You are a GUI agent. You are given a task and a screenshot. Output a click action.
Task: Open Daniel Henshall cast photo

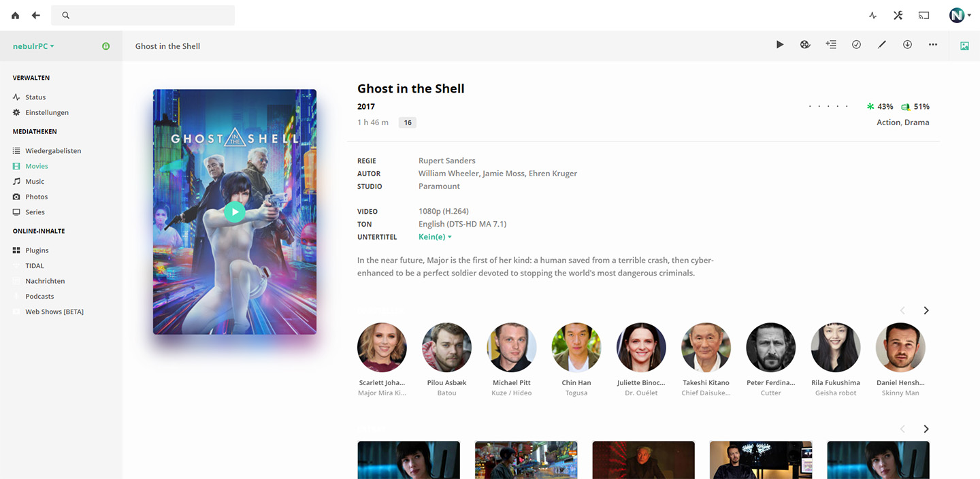point(900,348)
